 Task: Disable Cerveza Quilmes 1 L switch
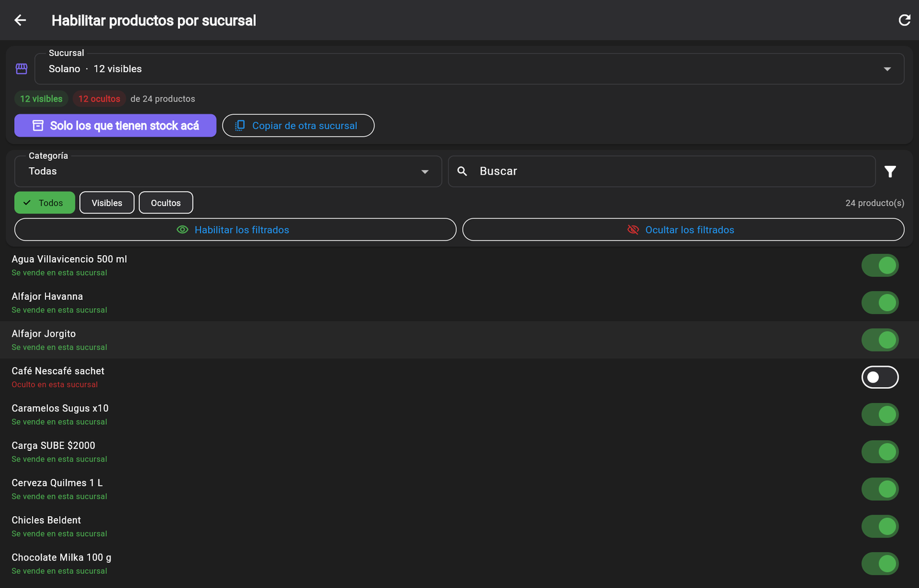[x=880, y=489]
